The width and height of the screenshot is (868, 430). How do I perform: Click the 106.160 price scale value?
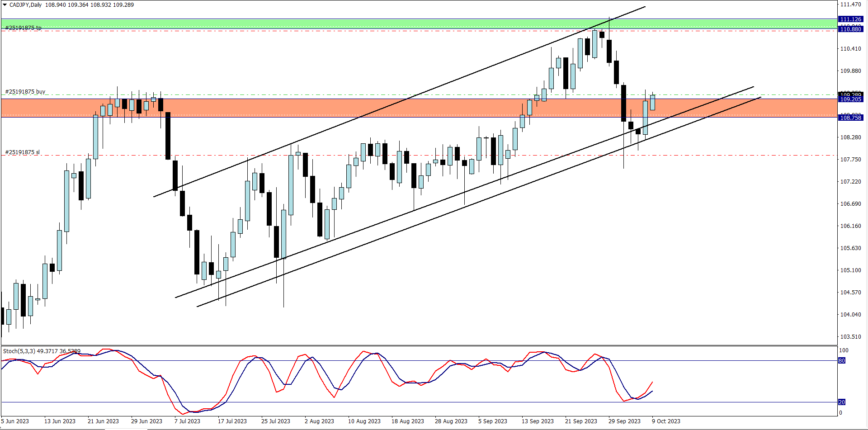pos(850,226)
